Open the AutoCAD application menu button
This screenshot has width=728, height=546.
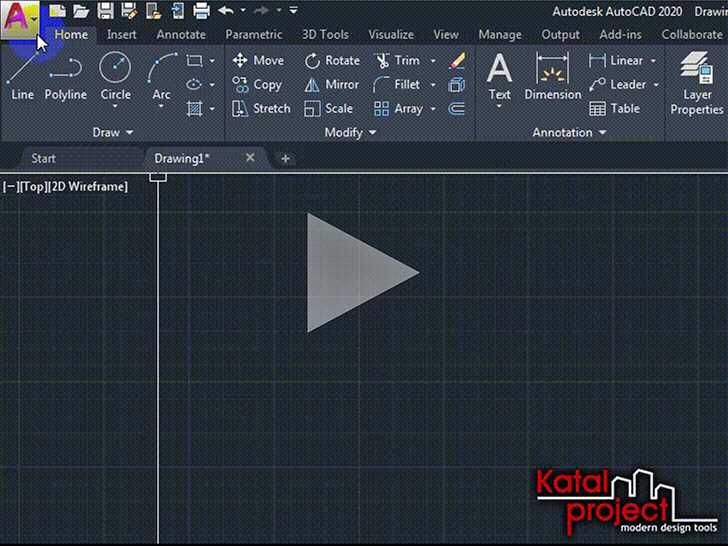[20, 19]
